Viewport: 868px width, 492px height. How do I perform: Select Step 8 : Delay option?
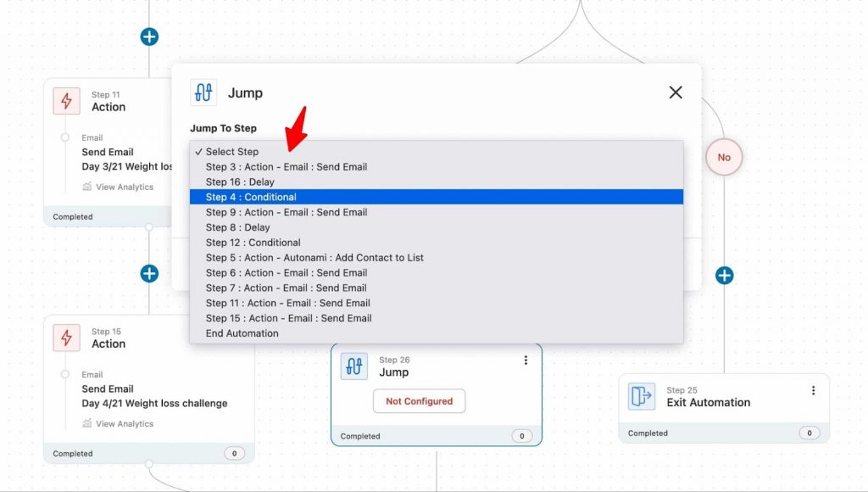(437, 227)
